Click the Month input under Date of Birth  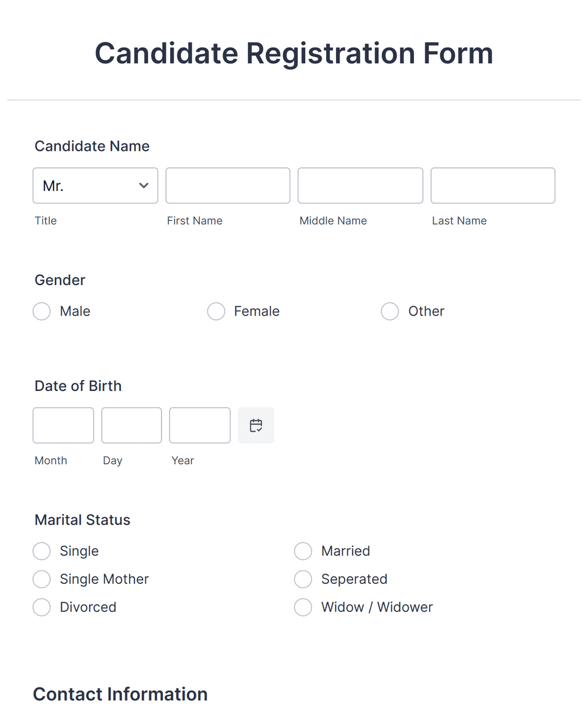pos(63,425)
